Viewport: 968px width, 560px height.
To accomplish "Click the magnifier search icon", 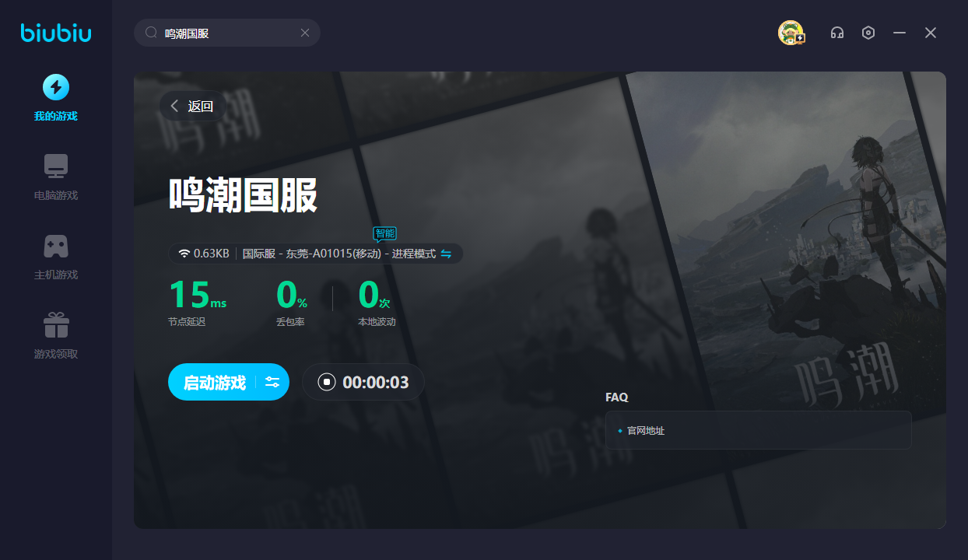I will click(x=152, y=33).
